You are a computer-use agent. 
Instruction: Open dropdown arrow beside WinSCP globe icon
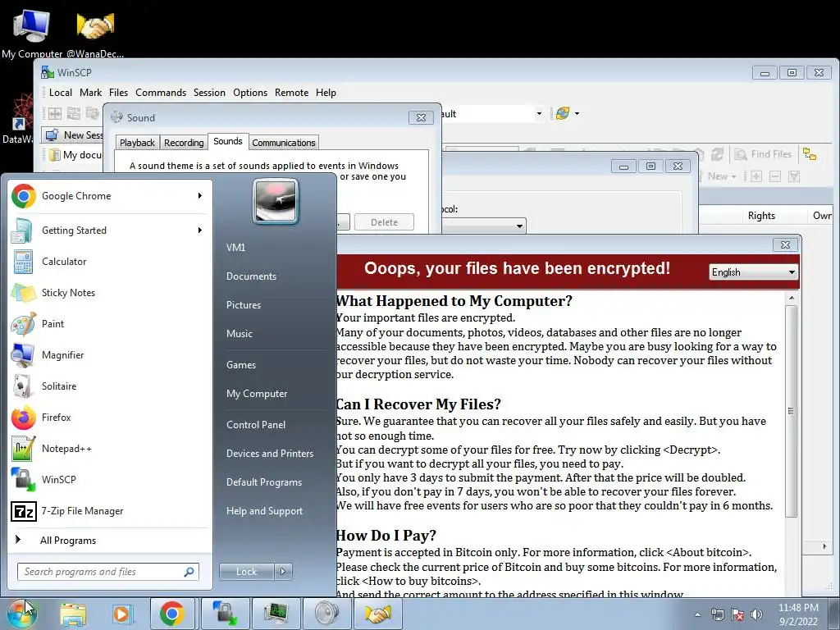[x=577, y=113]
